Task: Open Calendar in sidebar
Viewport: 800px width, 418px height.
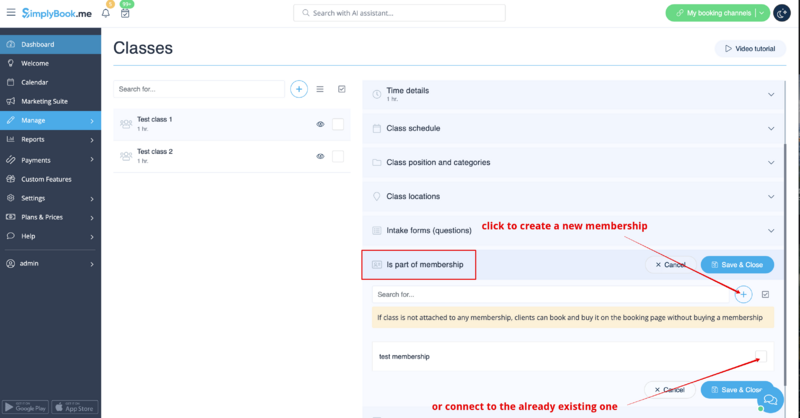Action: click(x=51, y=82)
